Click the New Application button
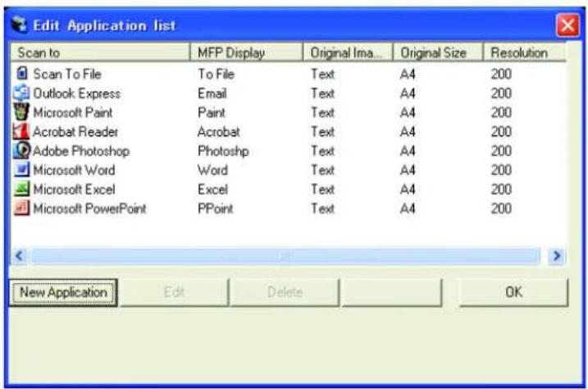The height and width of the screenshot is (389, 588). [63, 292]
